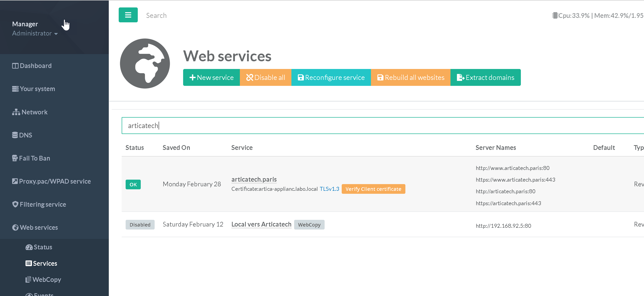Open the Status submenu item
This screenshot has width=644, height=296.
(43, 247)
